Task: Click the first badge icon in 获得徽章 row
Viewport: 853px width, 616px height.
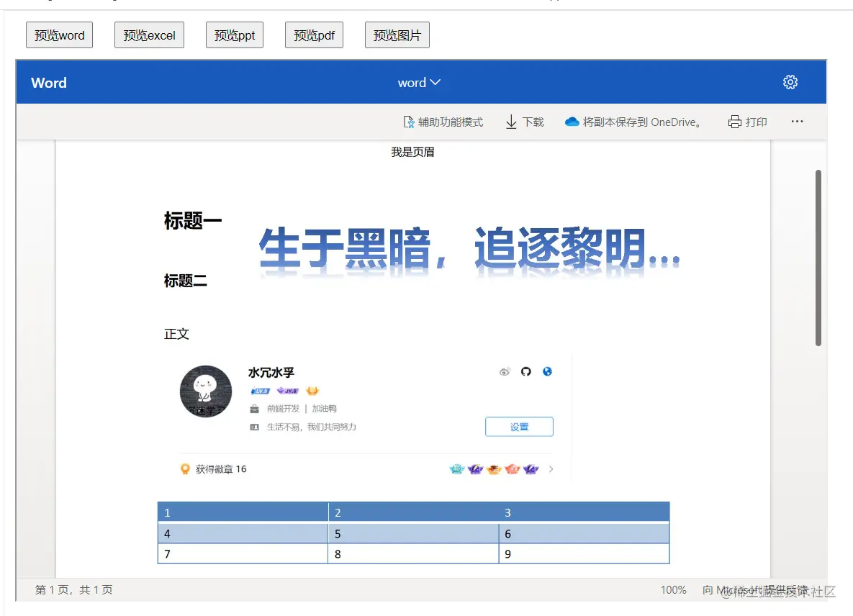Action: (x=456, y=468)
